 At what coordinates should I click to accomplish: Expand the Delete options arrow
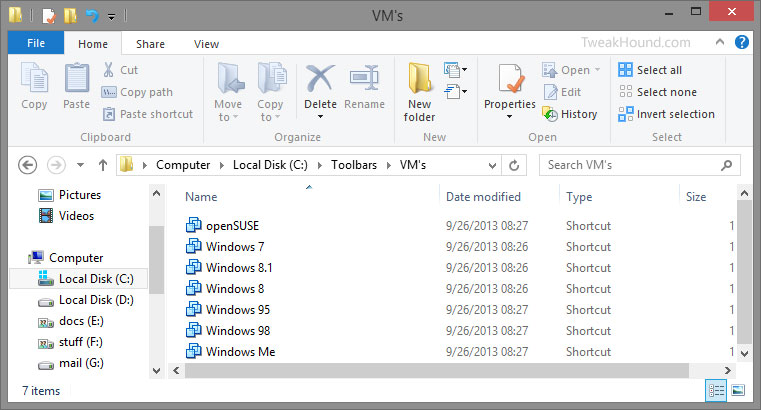point(320,116)
